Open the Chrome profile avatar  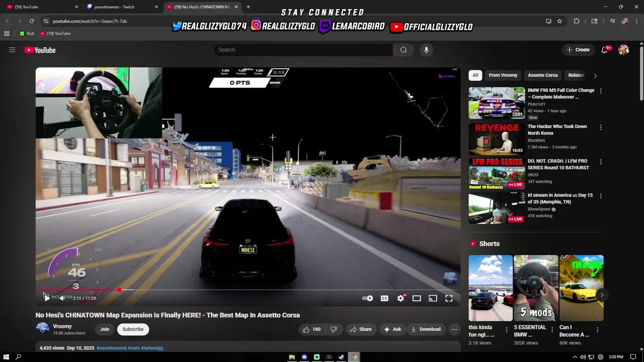tap(624, 21)
